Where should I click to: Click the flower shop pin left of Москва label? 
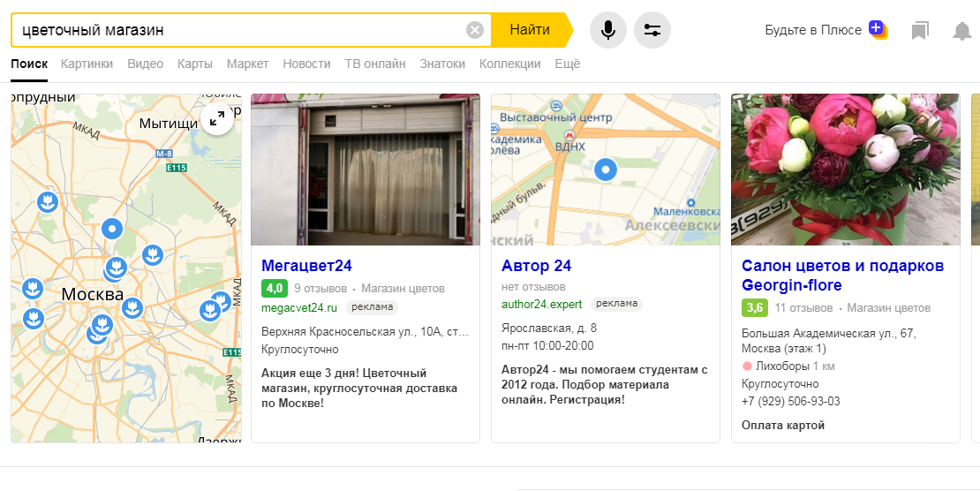(33, 289)
